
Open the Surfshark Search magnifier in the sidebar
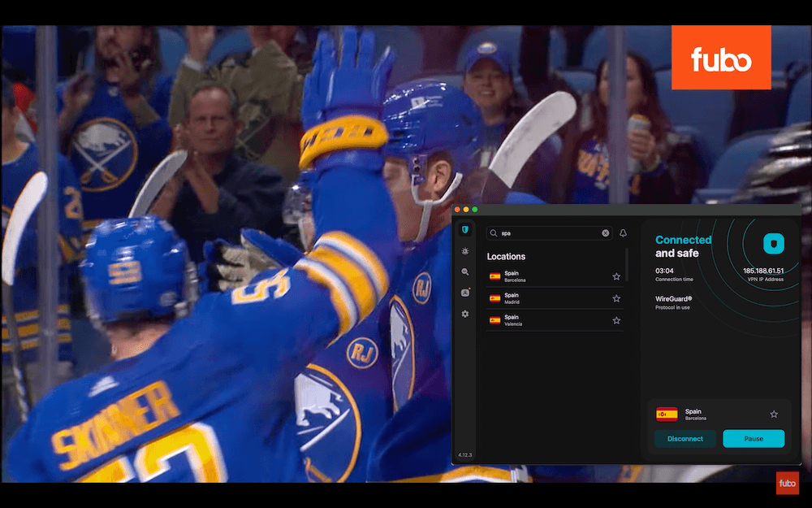[x=465, y=271]
